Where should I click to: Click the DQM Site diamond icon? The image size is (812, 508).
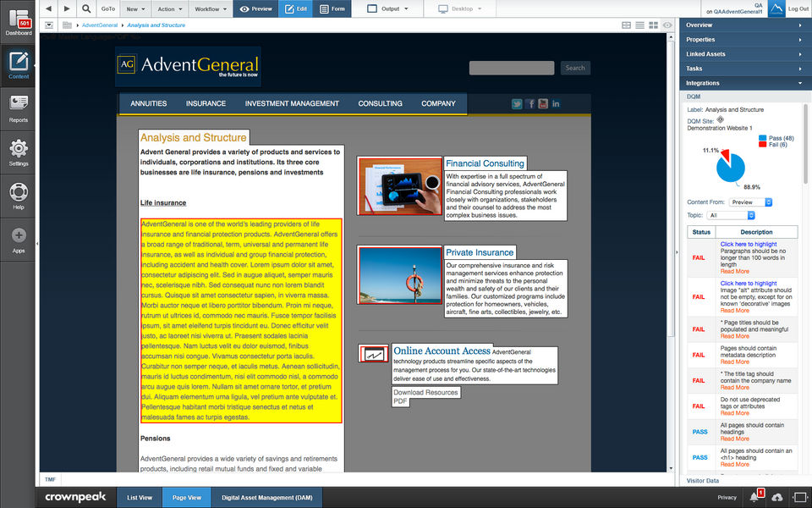[721, 119]
